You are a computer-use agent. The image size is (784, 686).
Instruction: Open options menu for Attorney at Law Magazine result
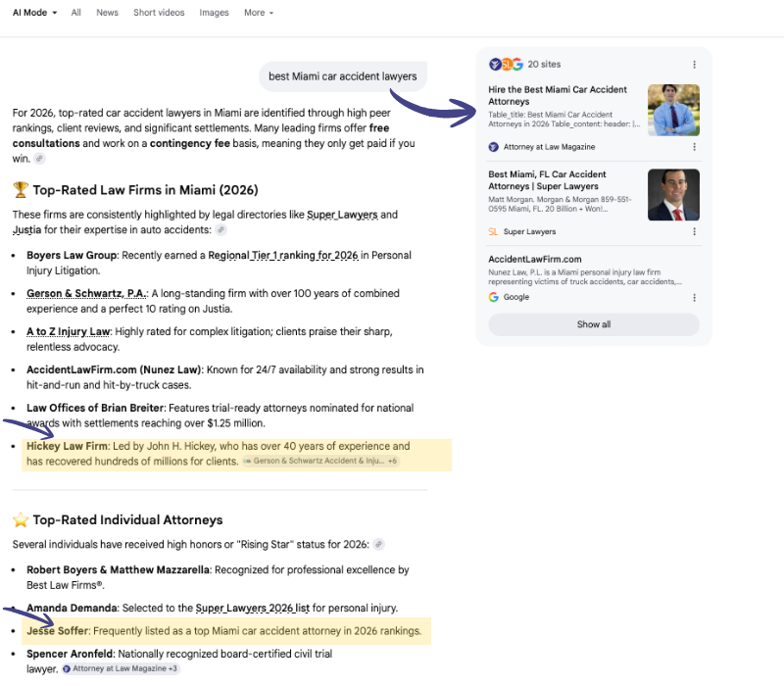pyautogui.click(x=694, y=147)
